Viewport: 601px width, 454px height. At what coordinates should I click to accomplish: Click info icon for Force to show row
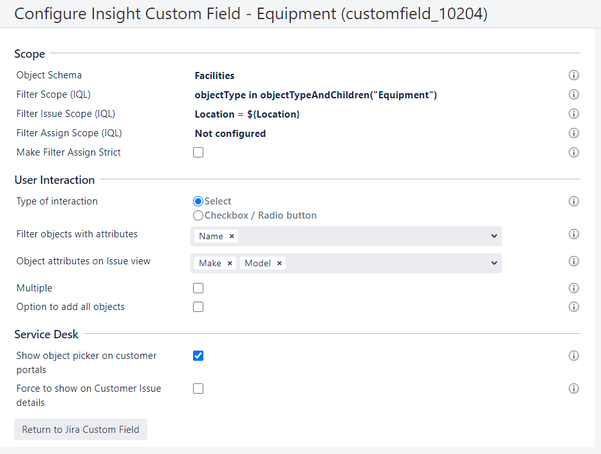pos(574,388)
